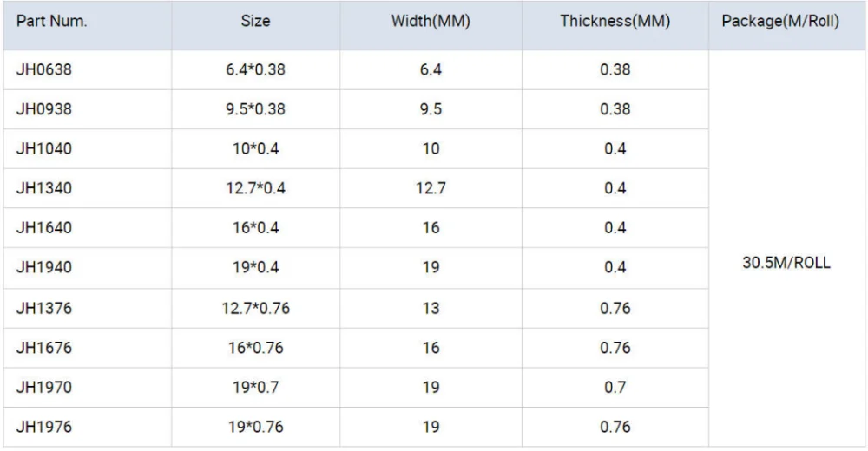
Task: Select part number JH1640
Action: point(43,228)
